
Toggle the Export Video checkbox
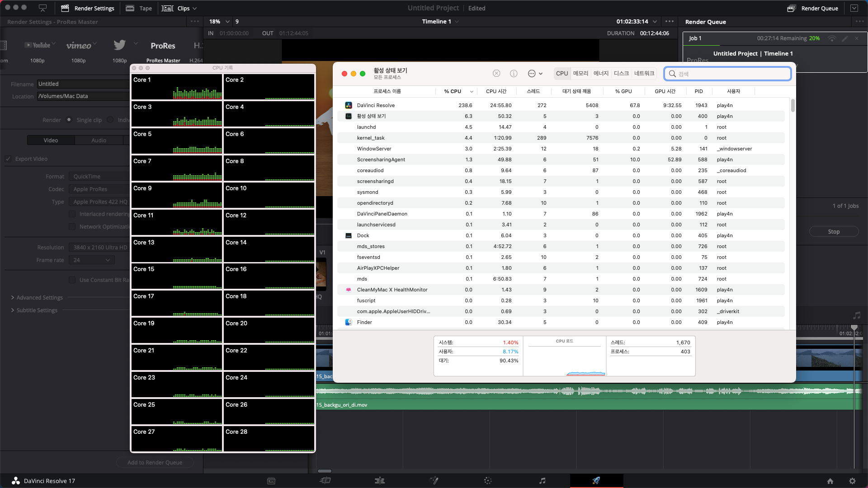[x=8, y=159]
